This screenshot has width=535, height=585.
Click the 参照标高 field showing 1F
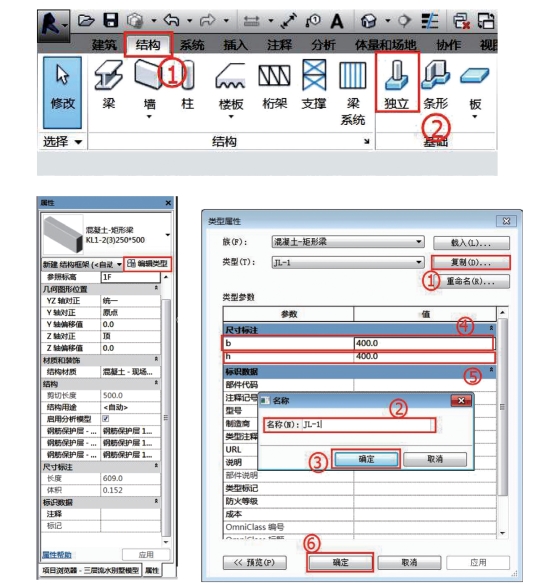(130, 277)
